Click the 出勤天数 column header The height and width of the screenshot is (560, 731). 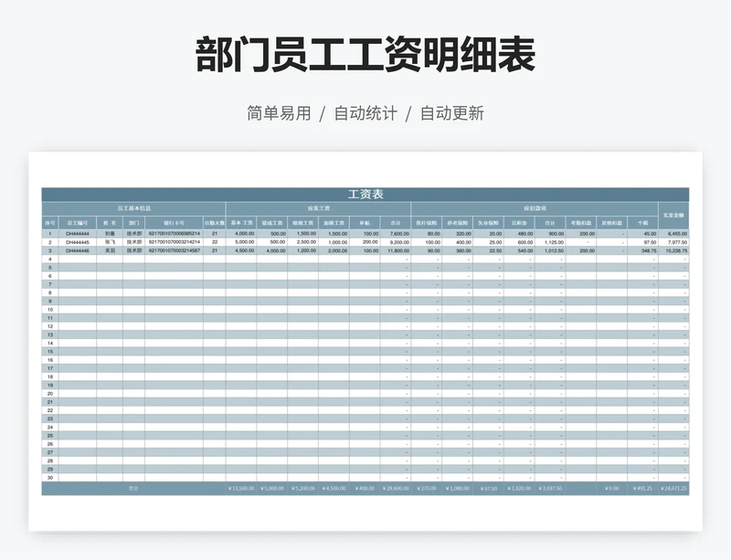pos(215,223)
